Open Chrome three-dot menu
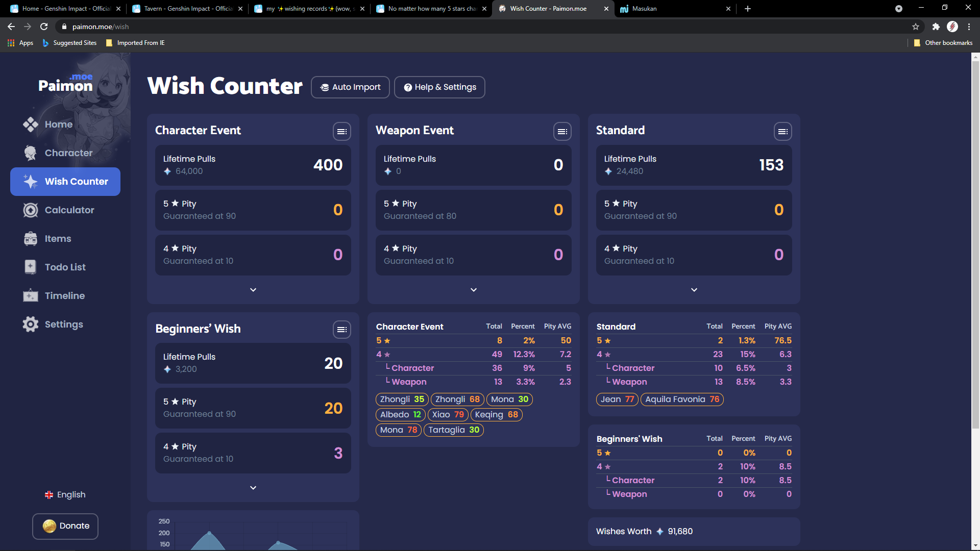This screenshot has height=551, width=980. coord(969,27)
